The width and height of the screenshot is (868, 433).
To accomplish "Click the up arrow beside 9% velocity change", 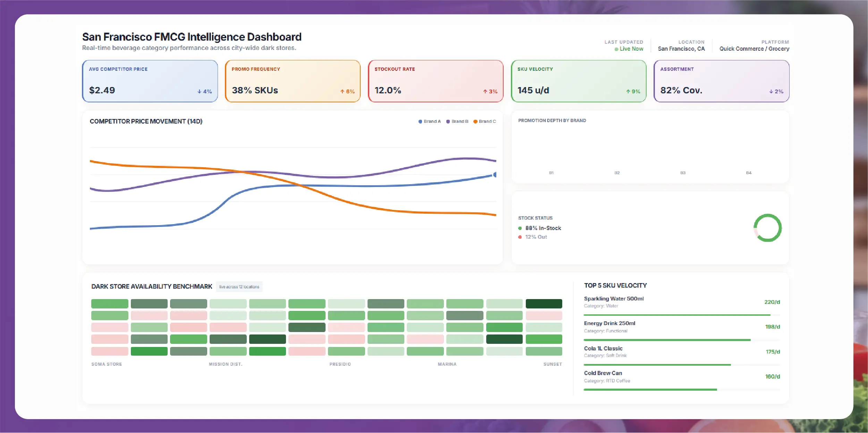I will point(628,92).
